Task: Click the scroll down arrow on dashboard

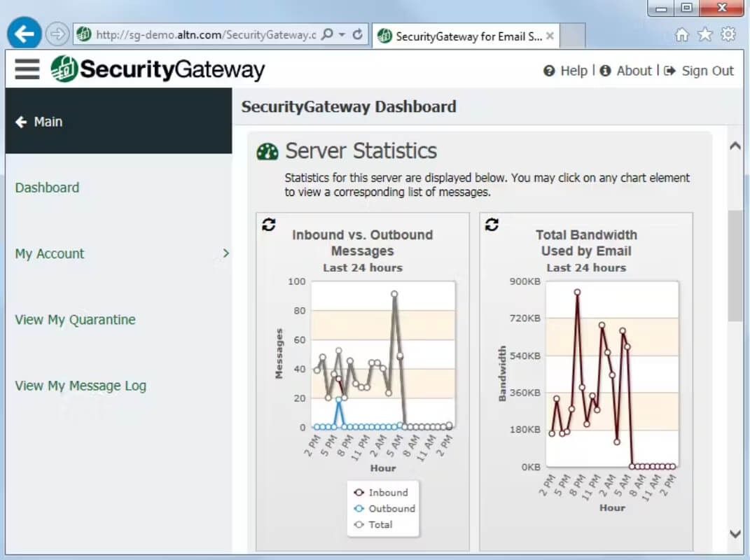Action: (735, 533)
